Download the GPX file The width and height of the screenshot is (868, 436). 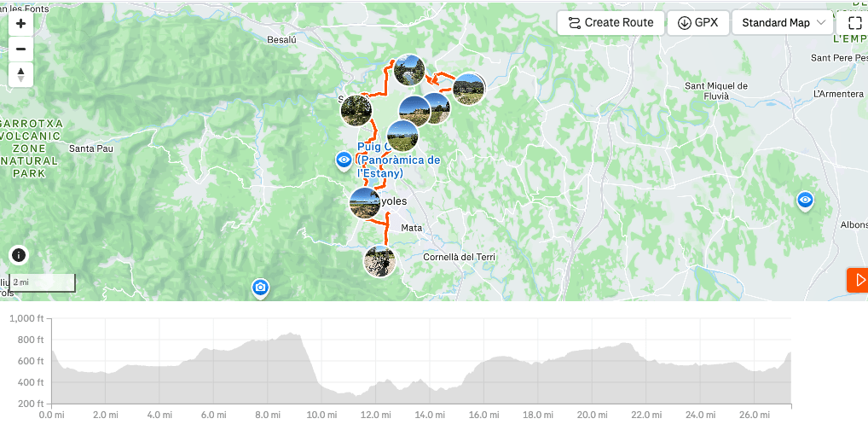[x=697, y=23]
